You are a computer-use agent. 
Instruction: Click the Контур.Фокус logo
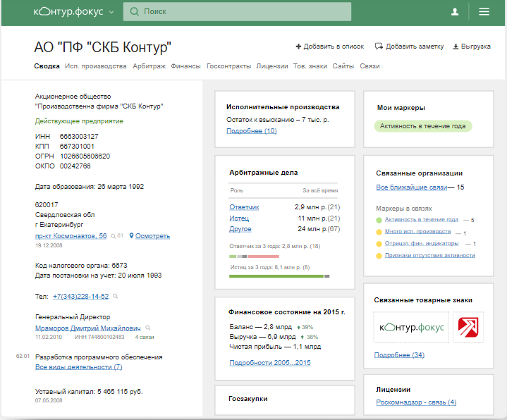point(68,12)
